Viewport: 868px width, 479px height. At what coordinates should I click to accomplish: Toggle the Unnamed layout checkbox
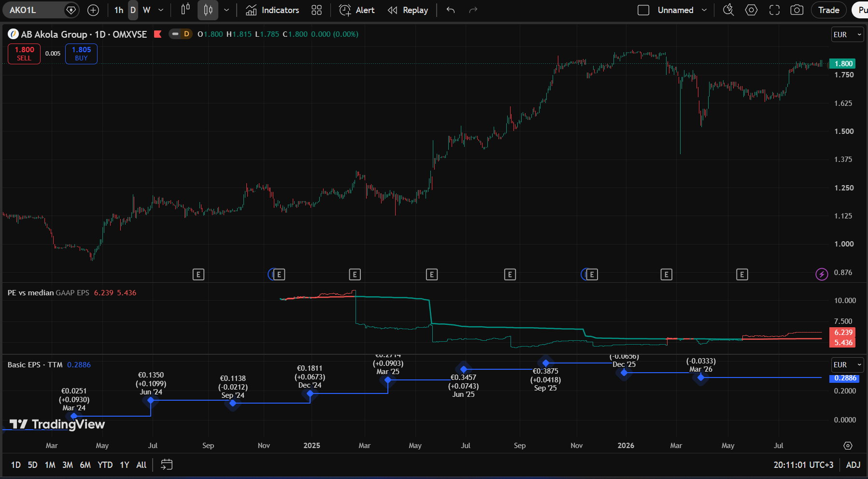tap(643, 10)
